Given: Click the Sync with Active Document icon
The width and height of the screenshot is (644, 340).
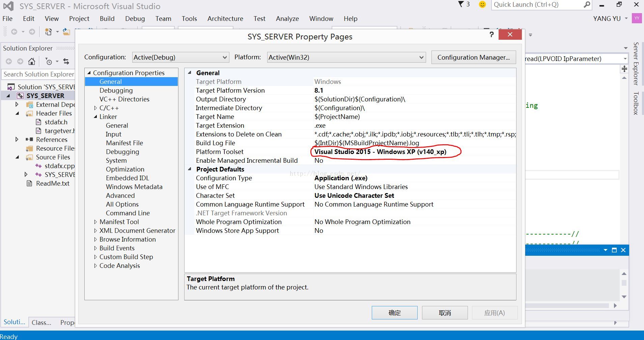Looking at the screenshot, I should (66, 61).
